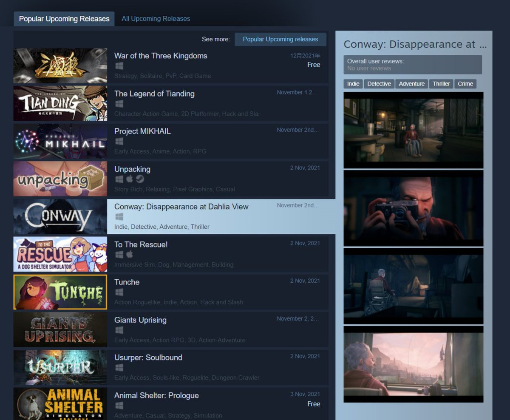Viewport: 510px width, 420px height.
Task: Select the Indie tag in preview panel
Action: (353, 84)
